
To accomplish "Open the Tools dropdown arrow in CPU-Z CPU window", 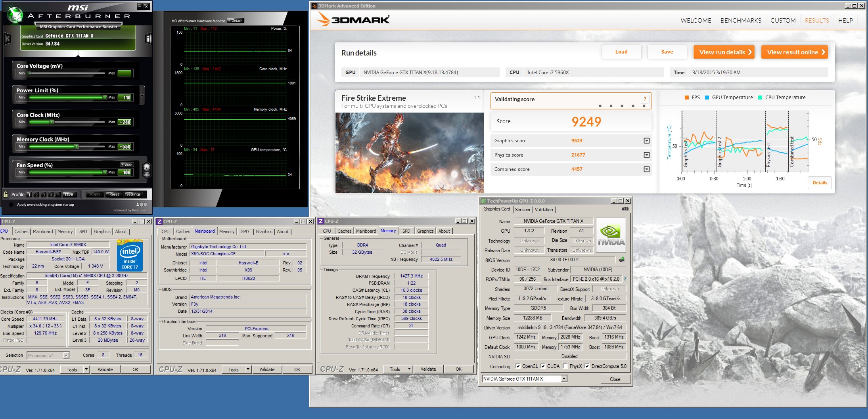I will click(x=86, y=369).
